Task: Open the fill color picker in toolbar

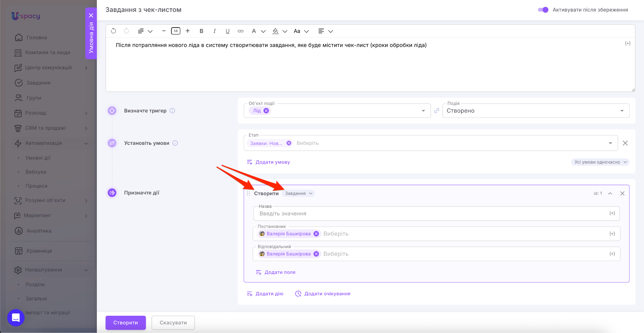Action: click(x=276, y=31)
